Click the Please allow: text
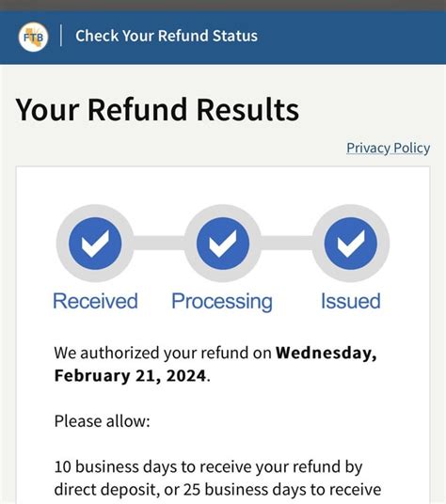Viewport: 446px width, 504px height. (103, 421)
